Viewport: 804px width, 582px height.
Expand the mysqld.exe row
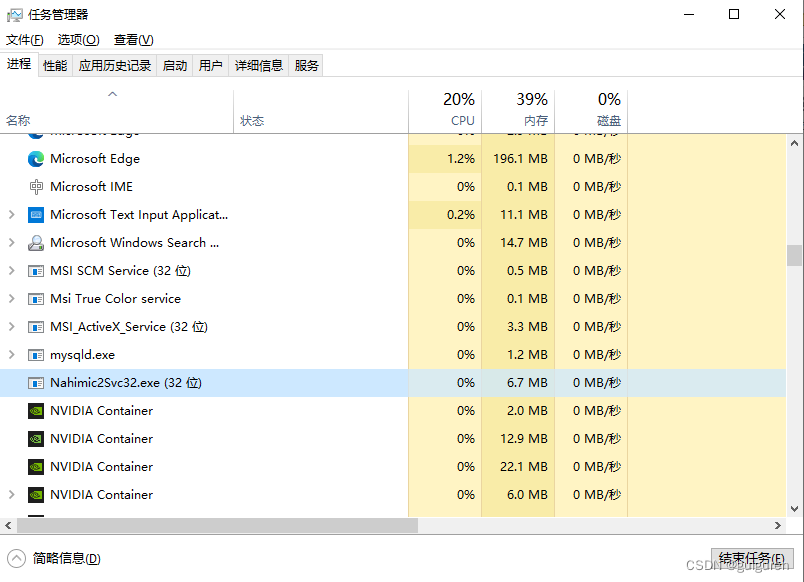pos(12,355)
